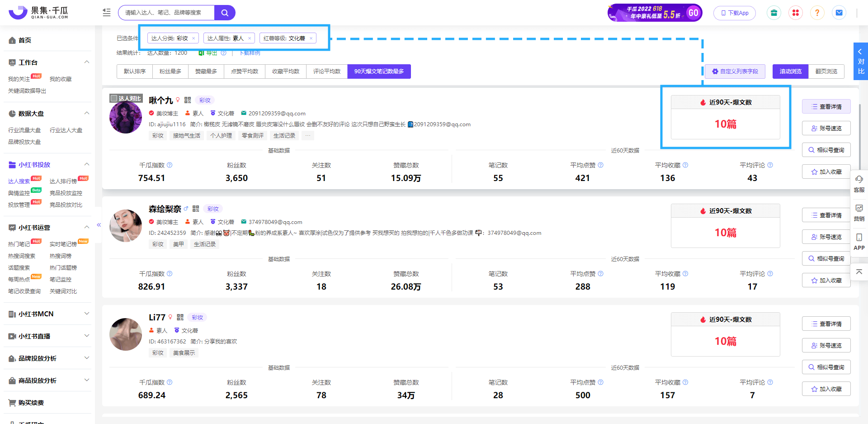Viewport: 868px width, 424px height.
Task: Expand the 小红书MCN sidebar section
Action: [x=87, y=314]
